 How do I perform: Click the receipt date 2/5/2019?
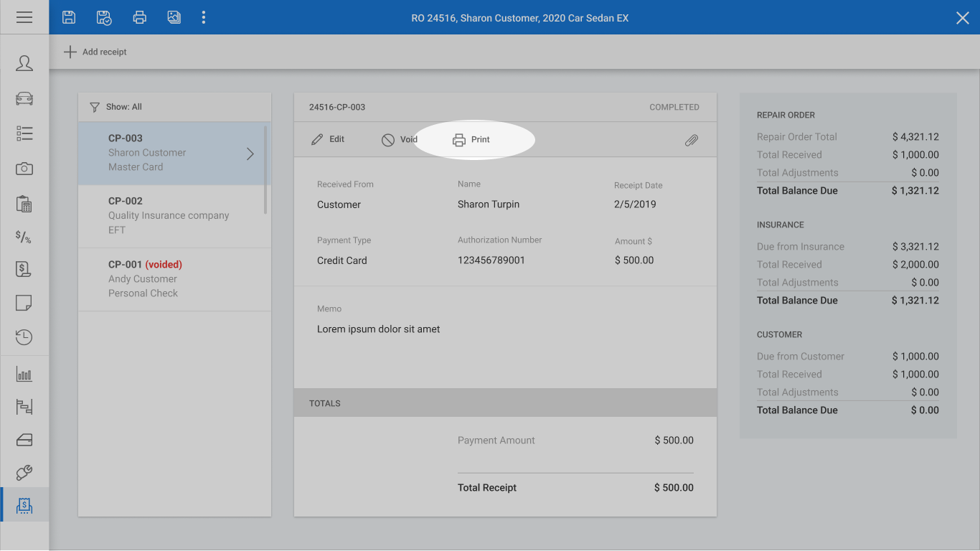[635, 204]
